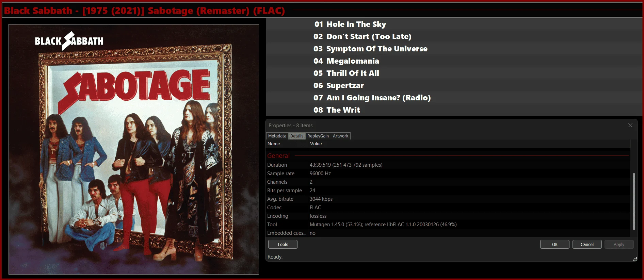Select track 04 Megalomania
Image resolution: width=644 pixels, height=280 pixels.
point(454,61)
